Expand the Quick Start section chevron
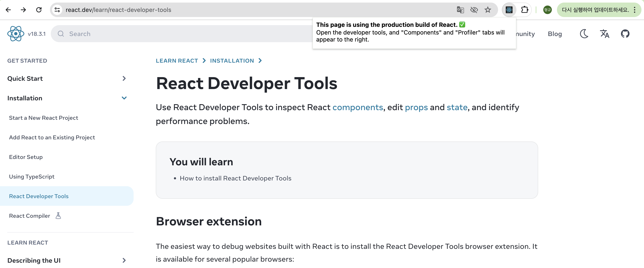The height and width of the screenshot is (268, 644). tap(124, 78)
